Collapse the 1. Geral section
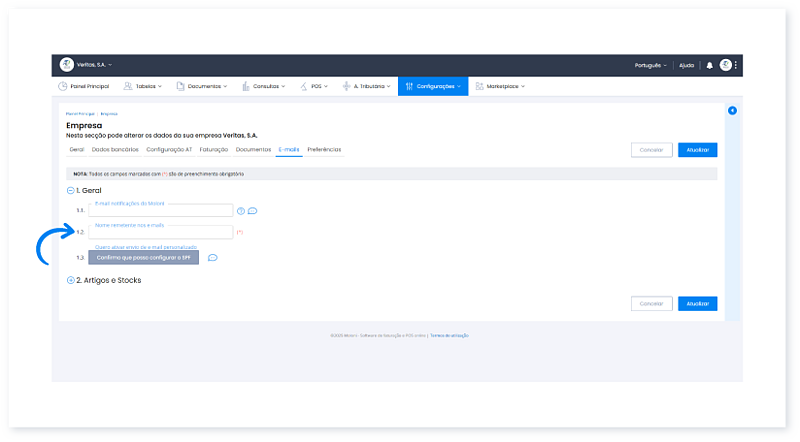This screenshot has width=800, height=442. (x=70, y=189)
